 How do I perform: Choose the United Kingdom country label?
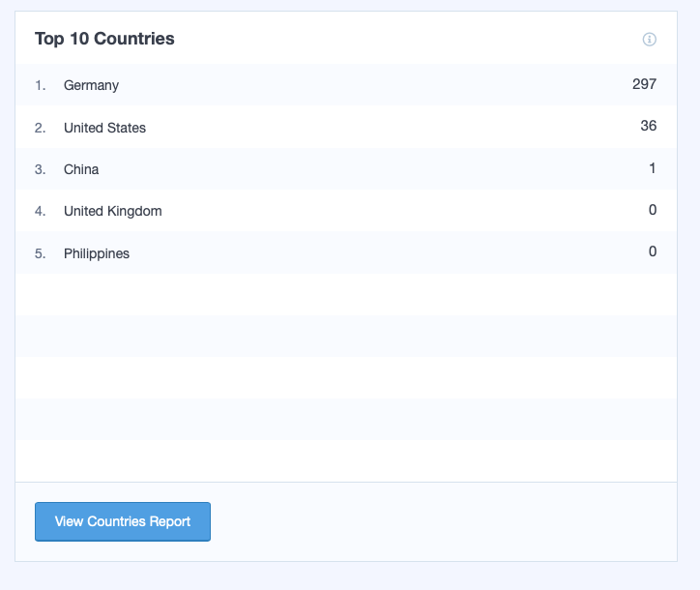tap(112, 211)
